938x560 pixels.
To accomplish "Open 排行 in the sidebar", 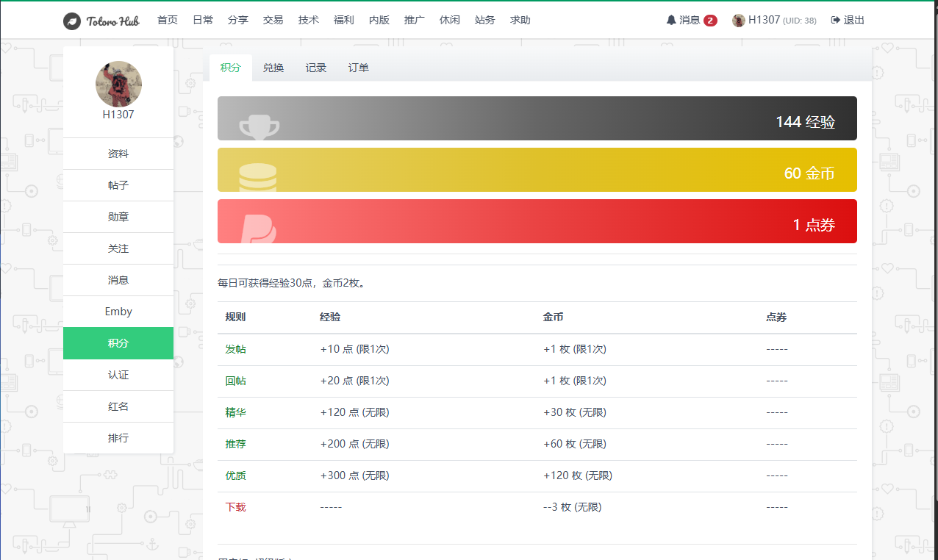I will click(x=118, y=438).
